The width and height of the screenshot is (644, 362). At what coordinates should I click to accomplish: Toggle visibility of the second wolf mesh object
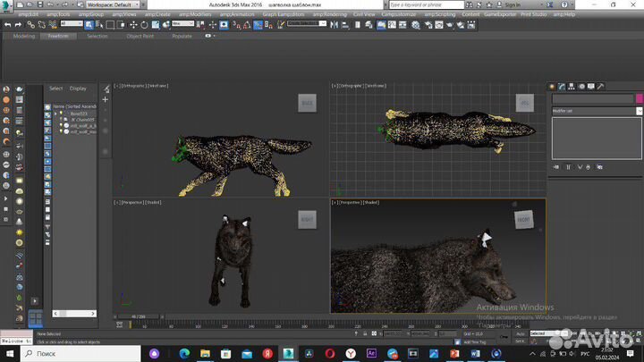(63, 131)
